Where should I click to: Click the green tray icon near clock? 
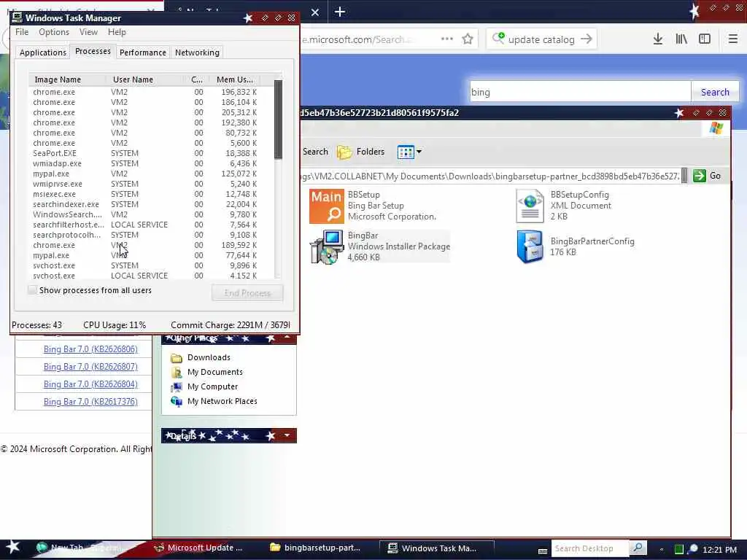coord(679,549)
